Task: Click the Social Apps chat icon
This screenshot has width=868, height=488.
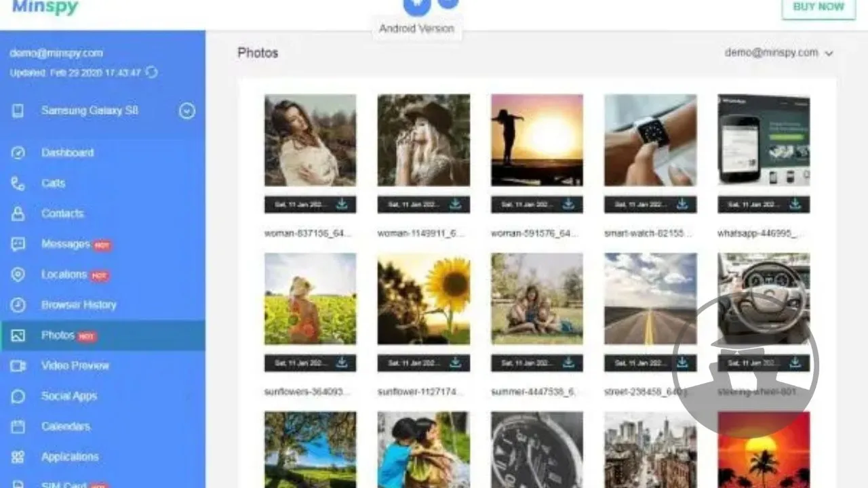Action: click(18, 396)
